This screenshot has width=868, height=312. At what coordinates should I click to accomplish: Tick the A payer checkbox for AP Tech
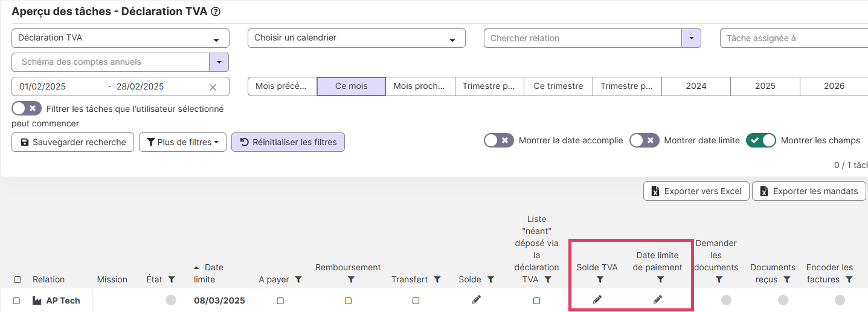coord(280,301)
